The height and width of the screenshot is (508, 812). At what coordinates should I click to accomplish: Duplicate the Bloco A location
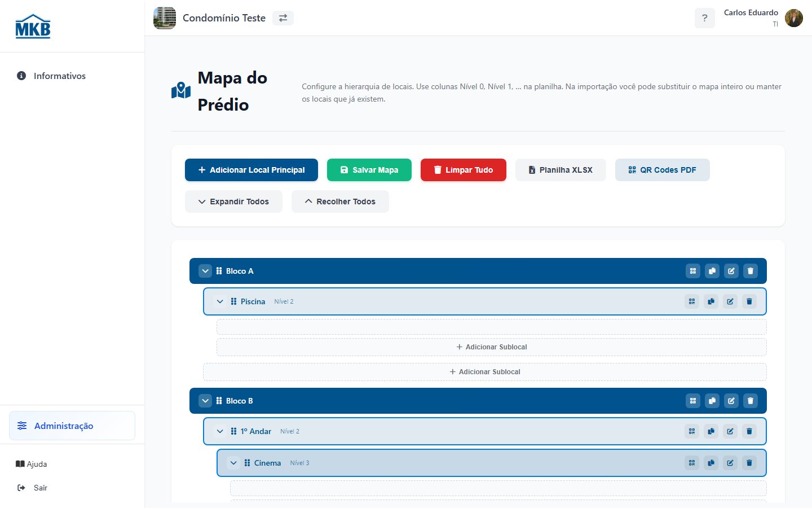712,271
